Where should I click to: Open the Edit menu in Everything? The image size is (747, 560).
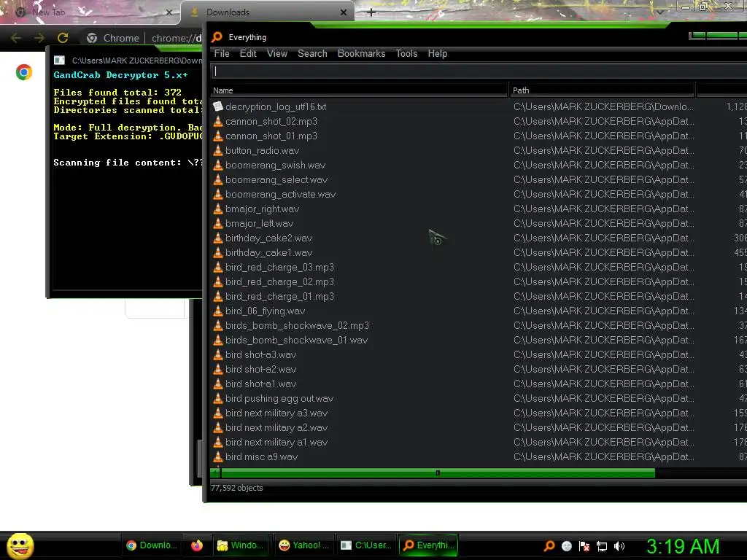click(248, 54)
